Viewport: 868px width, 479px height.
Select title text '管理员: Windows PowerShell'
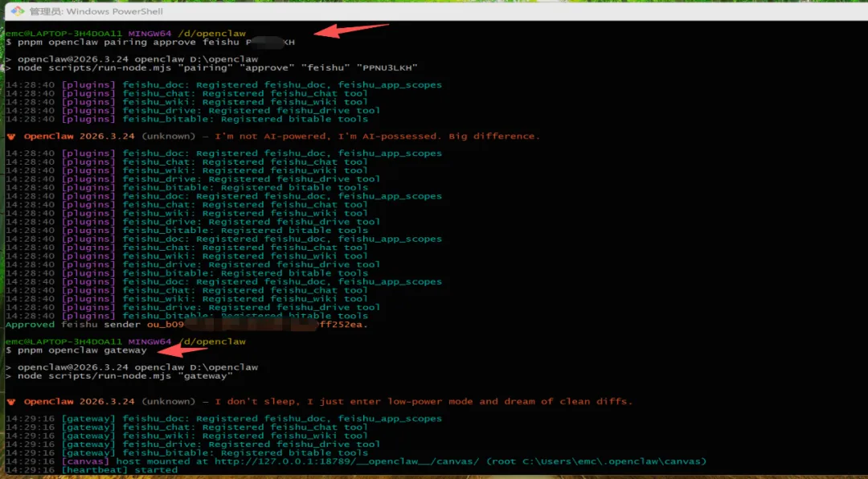tap(96, 11)
